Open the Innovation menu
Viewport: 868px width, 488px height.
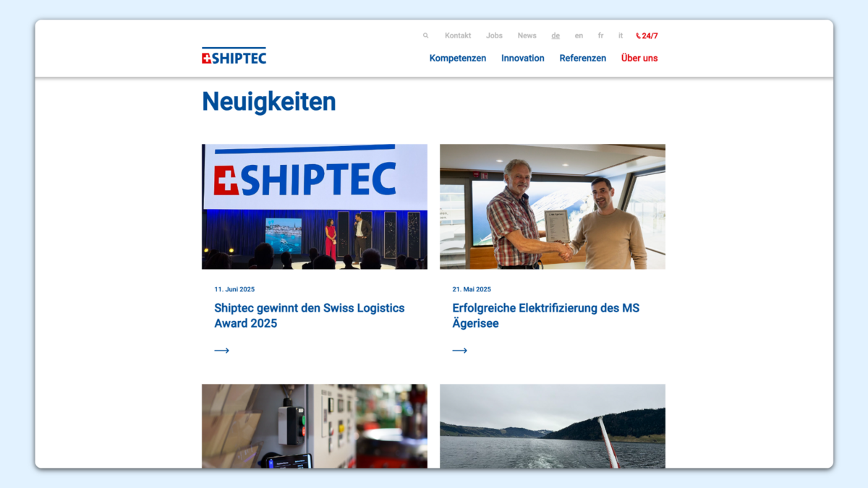pyautogui.click(x=523, y=58)
